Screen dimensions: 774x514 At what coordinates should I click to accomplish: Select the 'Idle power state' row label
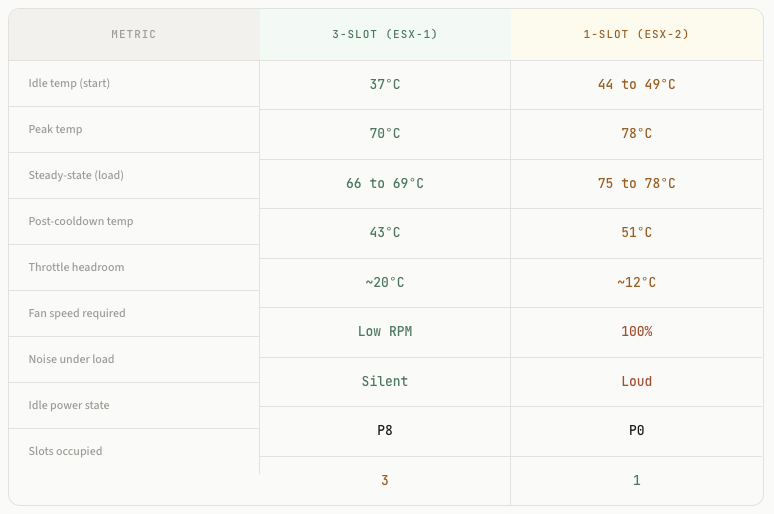(x=69, y=405)
